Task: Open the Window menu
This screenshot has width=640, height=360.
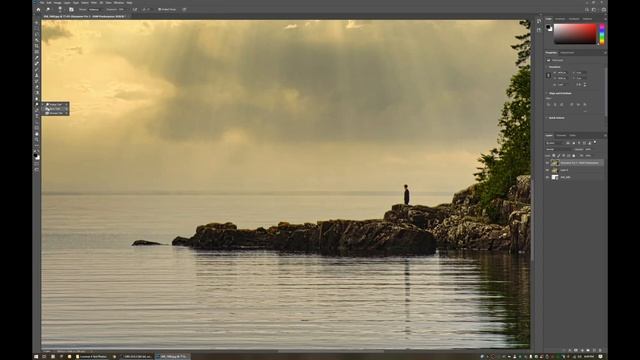Action: 119,2
